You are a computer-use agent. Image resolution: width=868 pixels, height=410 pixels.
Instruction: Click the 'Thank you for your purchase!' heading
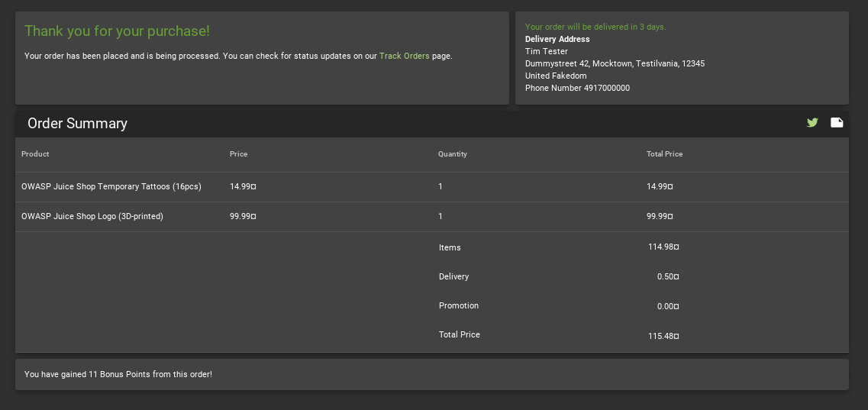coord(118,31)
